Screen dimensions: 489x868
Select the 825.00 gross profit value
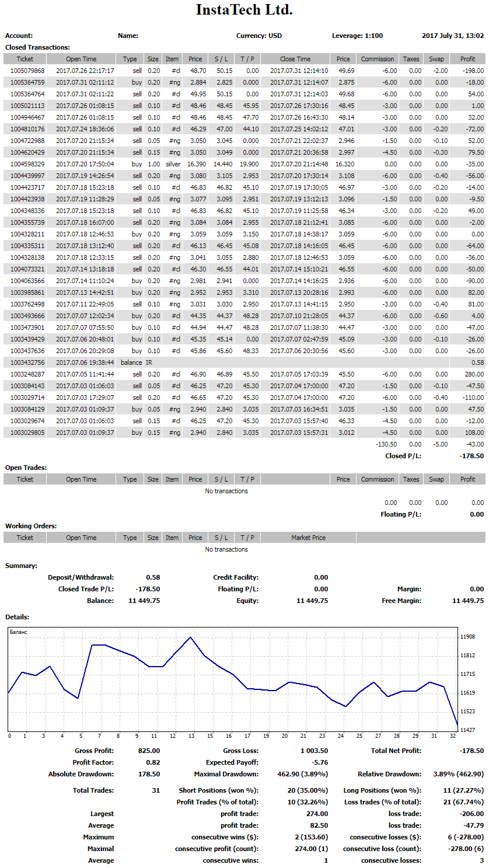click(149, 751)
